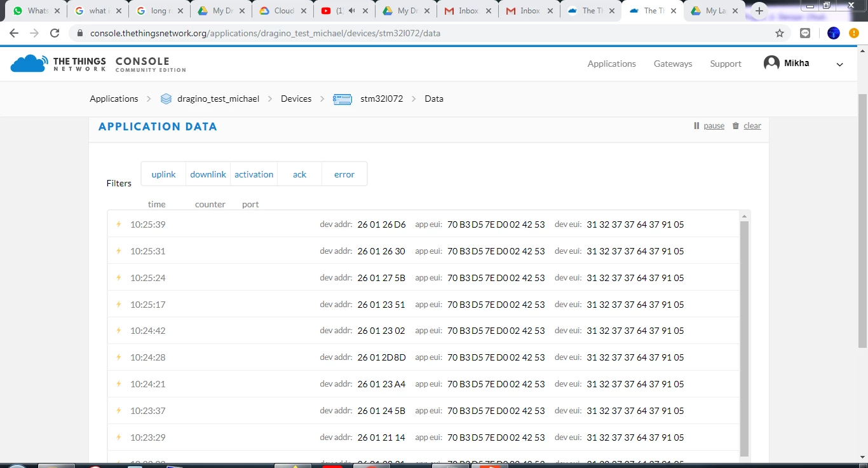
Task: Expand the Mikha user dropdown
Action: (839, 64)
